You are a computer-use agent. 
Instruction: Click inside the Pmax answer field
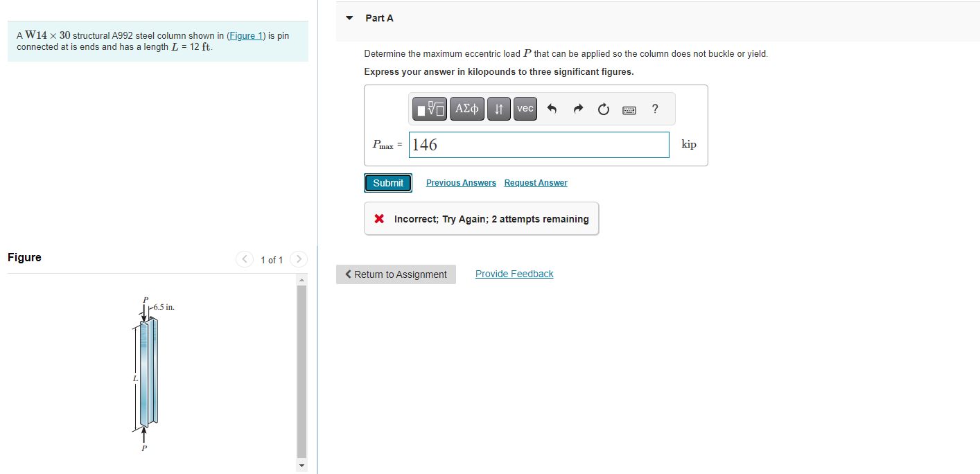539,144
